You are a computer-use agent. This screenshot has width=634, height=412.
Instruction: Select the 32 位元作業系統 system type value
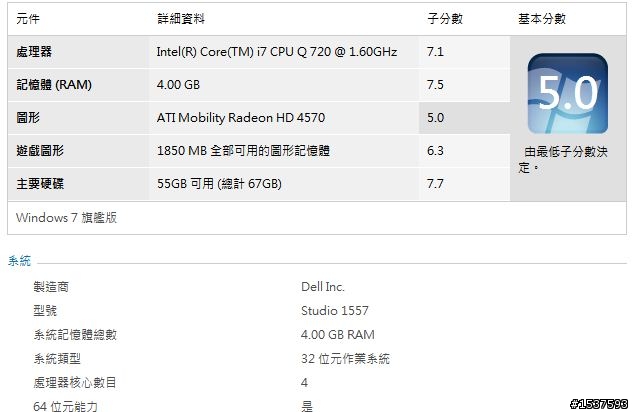[x=345, y=359]
